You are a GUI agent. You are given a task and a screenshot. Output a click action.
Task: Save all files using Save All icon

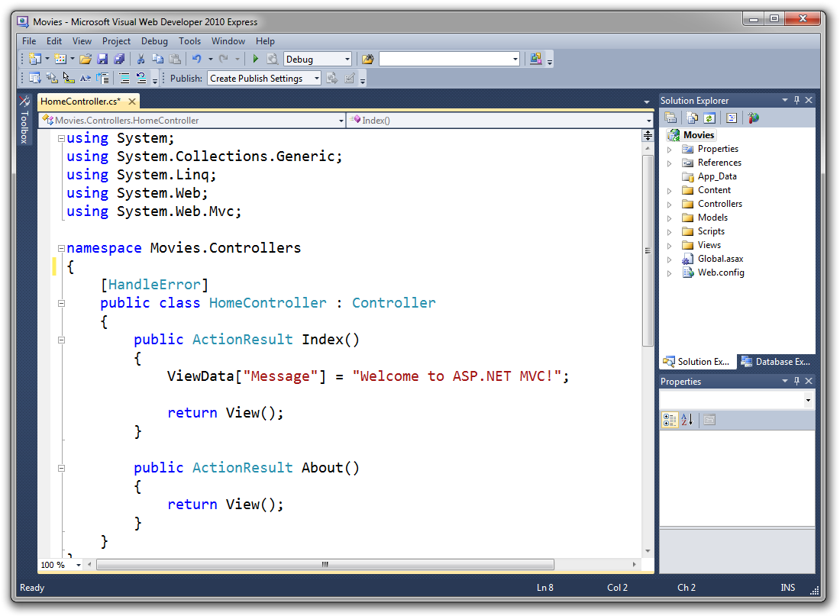pyautogui.click(x=120, y=58)
